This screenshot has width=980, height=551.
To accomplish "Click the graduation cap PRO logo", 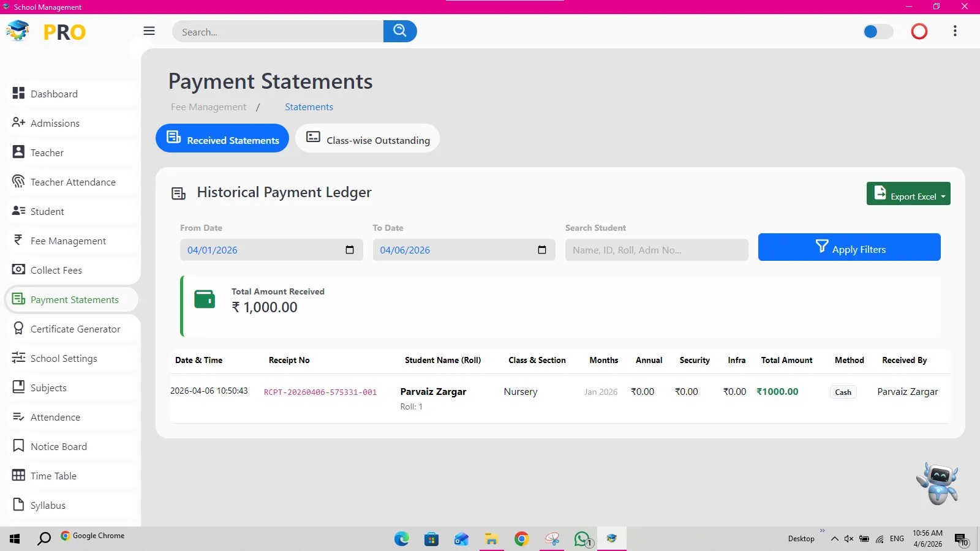I will (46, 31).
